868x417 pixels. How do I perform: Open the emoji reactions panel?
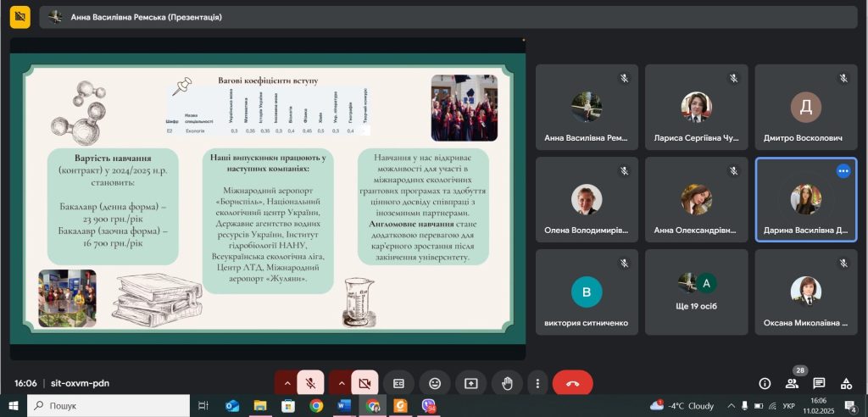tap(435, 383)
